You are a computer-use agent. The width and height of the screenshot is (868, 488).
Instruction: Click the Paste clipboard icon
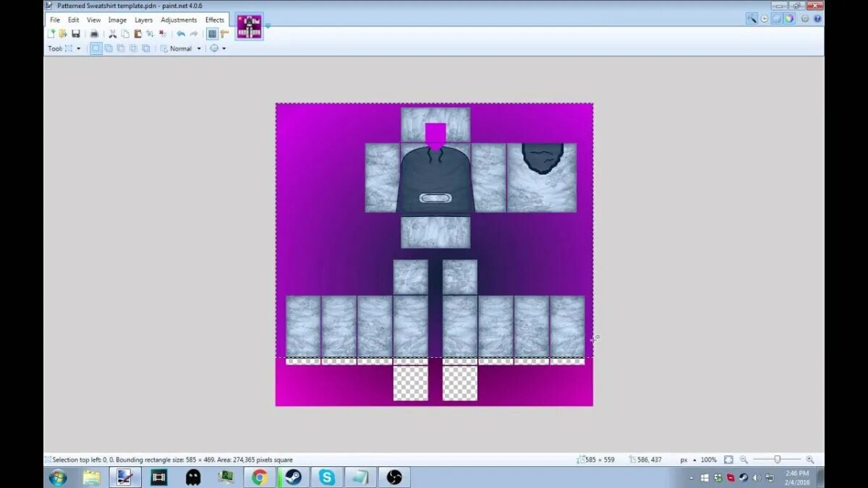pos(137,34)
